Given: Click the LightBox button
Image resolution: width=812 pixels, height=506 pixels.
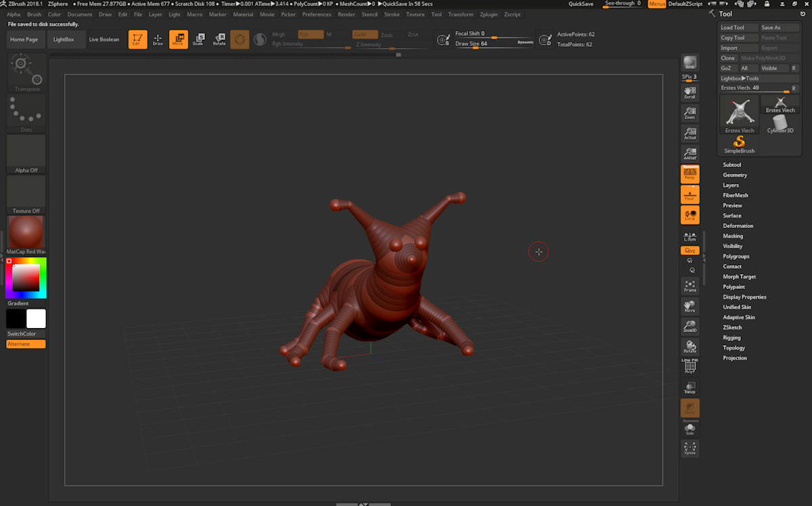Looking at the screenshot, I should point(64,39).
